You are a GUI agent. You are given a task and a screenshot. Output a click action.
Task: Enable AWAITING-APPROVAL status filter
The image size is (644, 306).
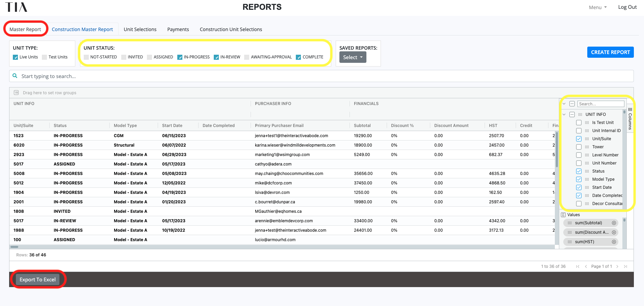point(247,57)
